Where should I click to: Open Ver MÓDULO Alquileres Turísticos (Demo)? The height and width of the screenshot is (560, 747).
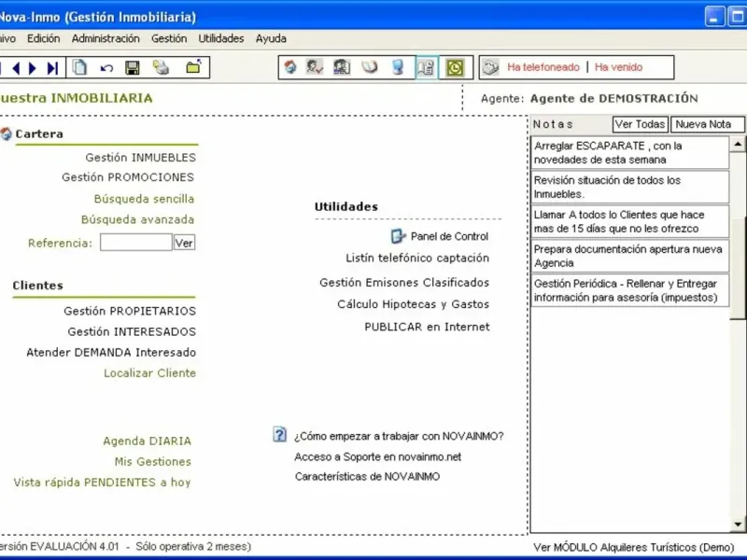point(634,547)
